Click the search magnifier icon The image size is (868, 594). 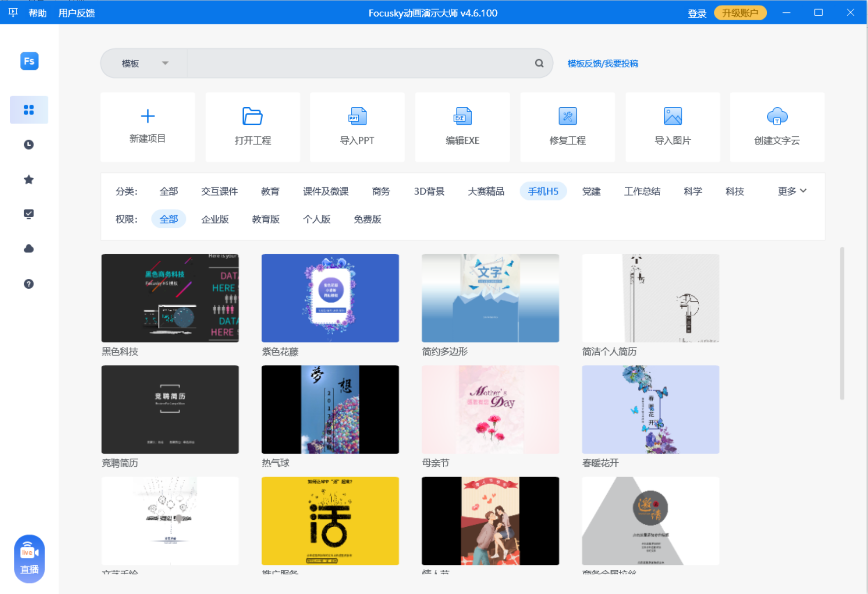pyautogui.click(x=539, y=63)
